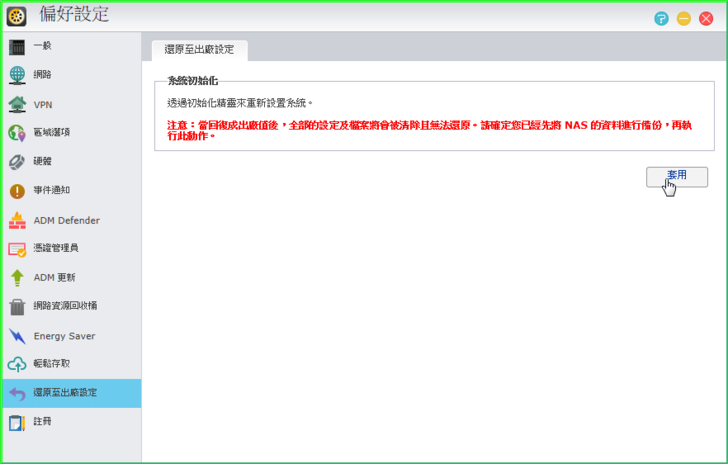728x464 pixels.
Task: Click the General (一般) NAS icon
Action: 17,47
